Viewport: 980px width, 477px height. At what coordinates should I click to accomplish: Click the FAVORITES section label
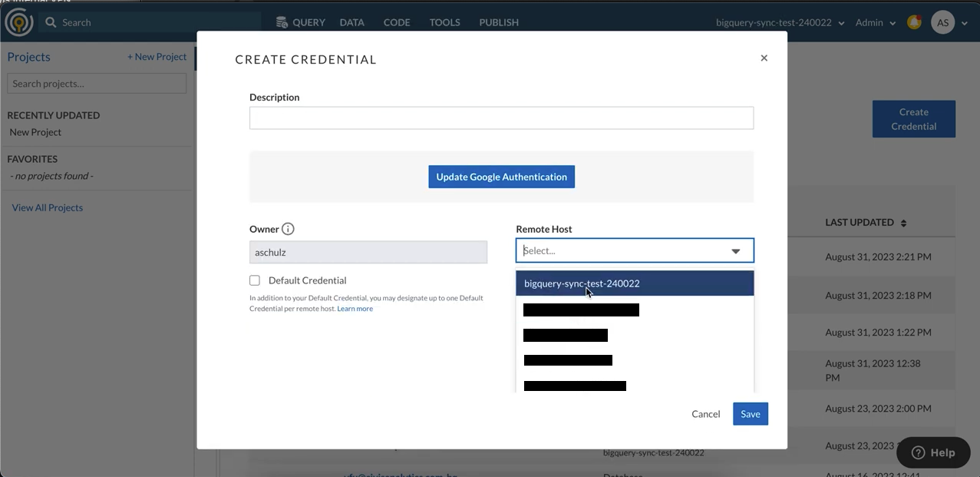[x=32, y=159]
